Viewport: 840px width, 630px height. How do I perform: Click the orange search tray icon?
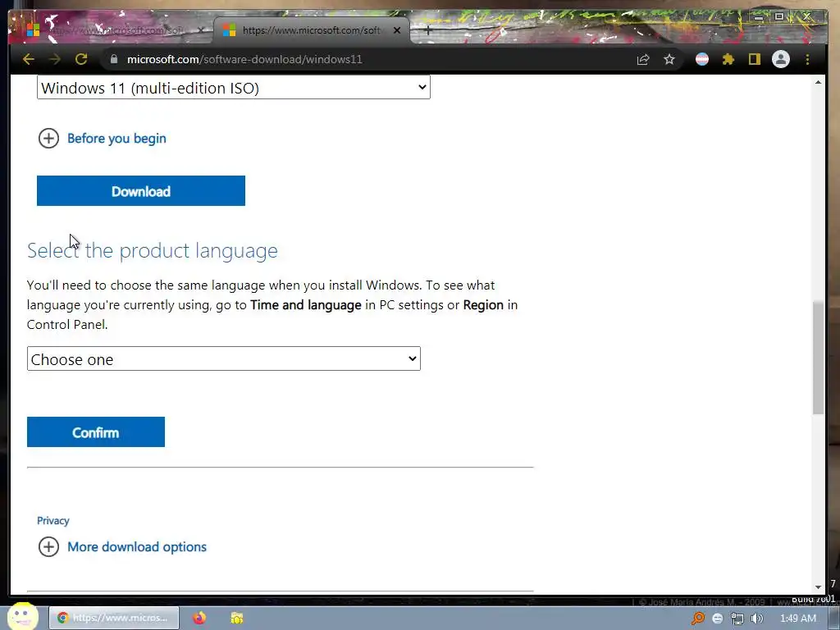point(698,619)
